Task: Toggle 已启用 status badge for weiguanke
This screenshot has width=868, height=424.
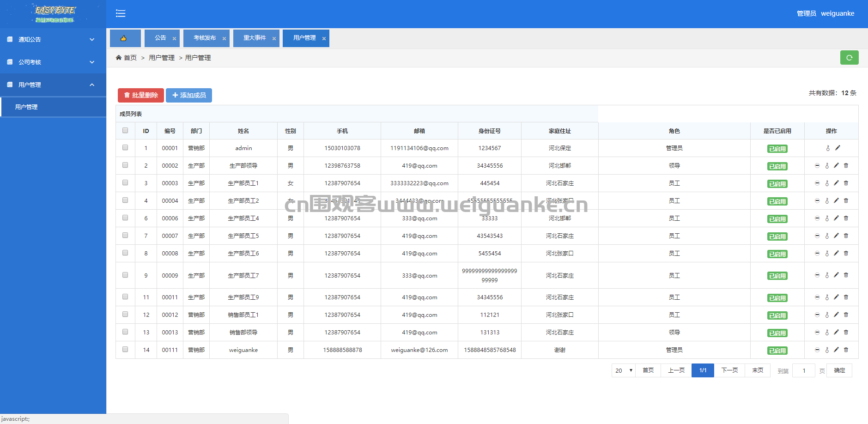Action: click(x=777, y=351)
